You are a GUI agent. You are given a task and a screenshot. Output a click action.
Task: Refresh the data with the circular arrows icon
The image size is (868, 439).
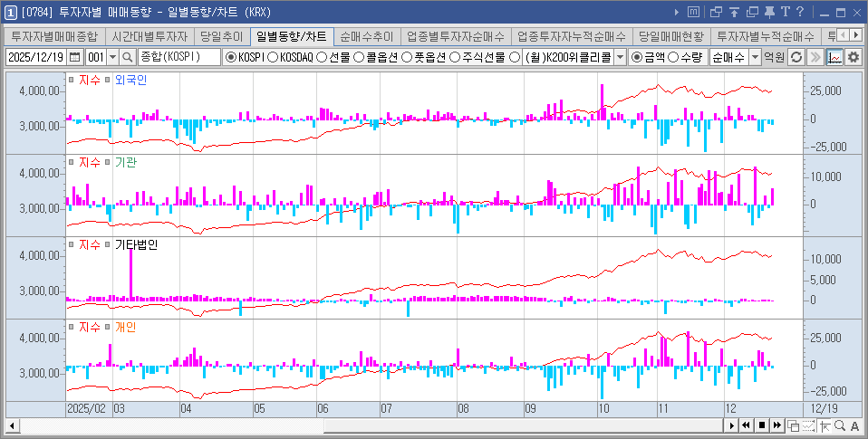click(796, 57)
